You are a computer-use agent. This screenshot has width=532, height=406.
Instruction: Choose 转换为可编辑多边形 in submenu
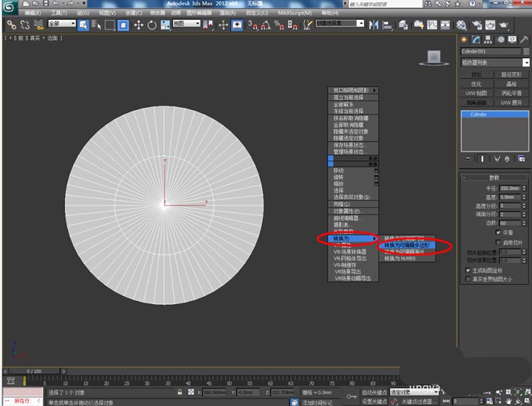pyautogui.click(x=407, y=245)
